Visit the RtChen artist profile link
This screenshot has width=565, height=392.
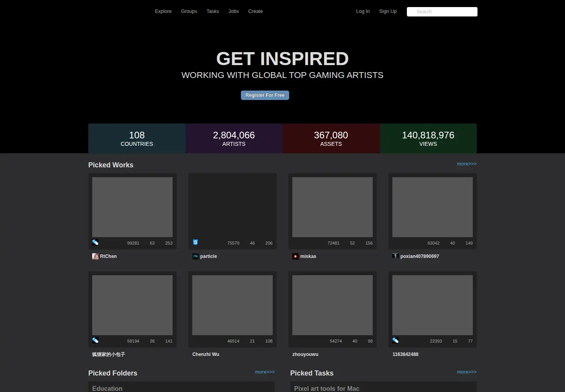click(108, 256)
